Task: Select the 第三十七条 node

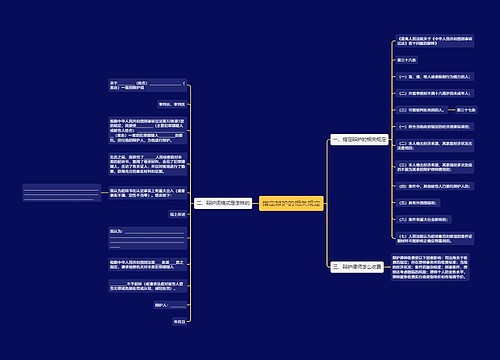Action: 466,110
